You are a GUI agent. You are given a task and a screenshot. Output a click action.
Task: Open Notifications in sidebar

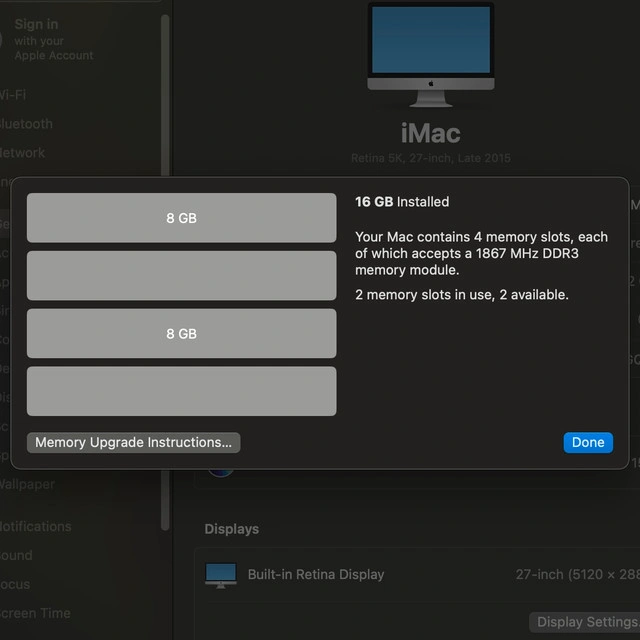(x=35, y=526)
